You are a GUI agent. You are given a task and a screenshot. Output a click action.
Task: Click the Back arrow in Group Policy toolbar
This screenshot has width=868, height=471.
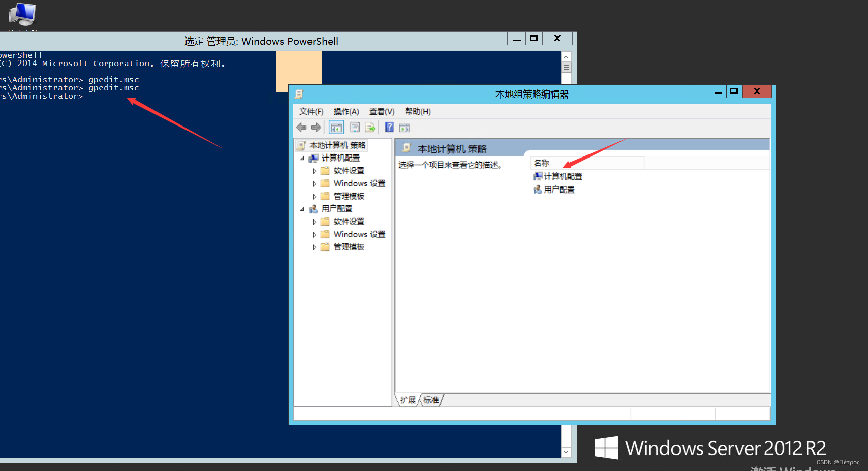click(x=301, y=128)
